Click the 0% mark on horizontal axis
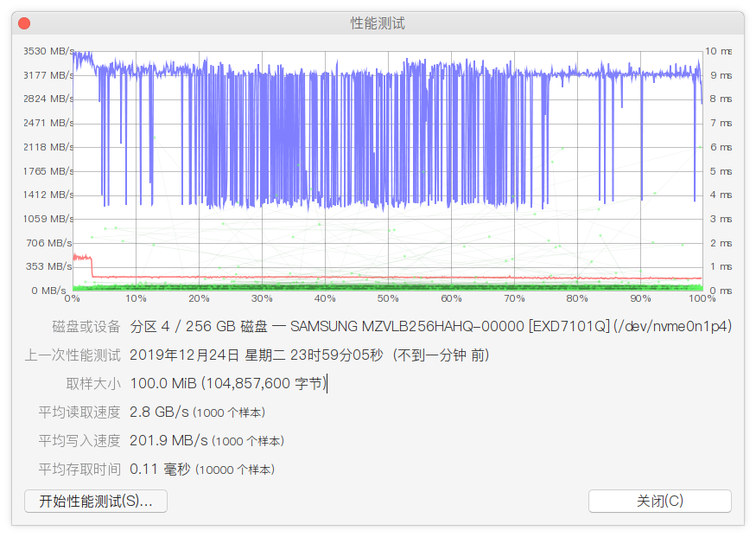The image size is (756, 537). pyautogui.click(x=73, y=299)
